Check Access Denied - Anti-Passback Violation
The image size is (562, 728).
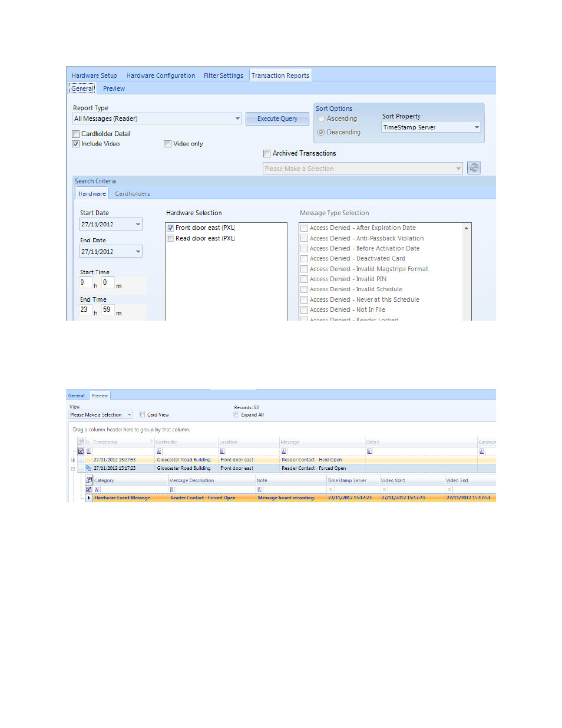pos(304,239)
